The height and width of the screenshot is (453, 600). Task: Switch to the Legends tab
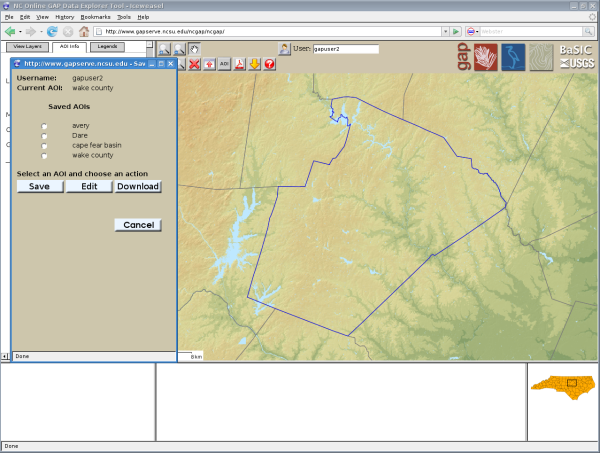[x=107, y=47]
